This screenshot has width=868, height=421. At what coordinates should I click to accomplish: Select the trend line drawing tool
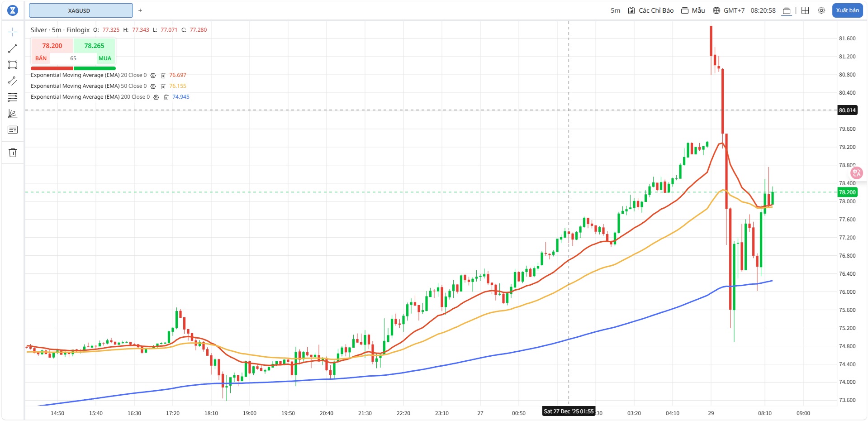point(13,48)
